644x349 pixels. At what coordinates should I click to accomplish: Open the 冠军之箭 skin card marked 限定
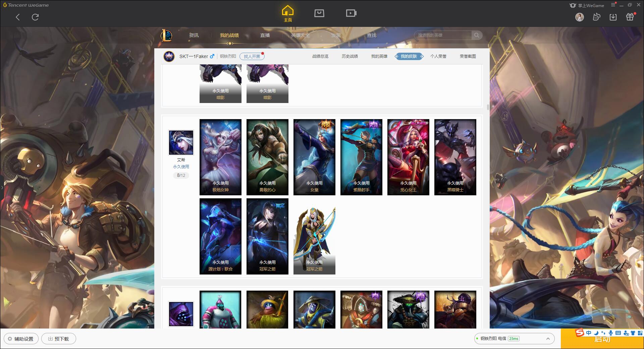[267, 236]
